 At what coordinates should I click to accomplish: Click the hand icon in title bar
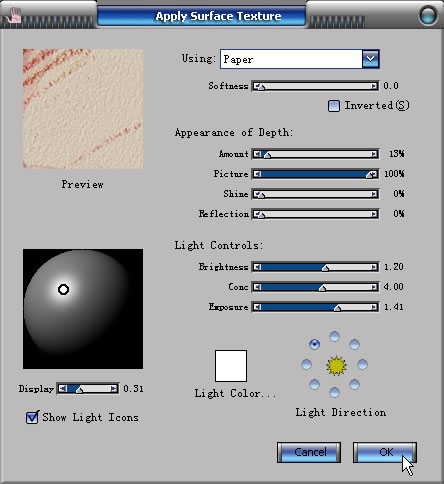click(14, 16)
